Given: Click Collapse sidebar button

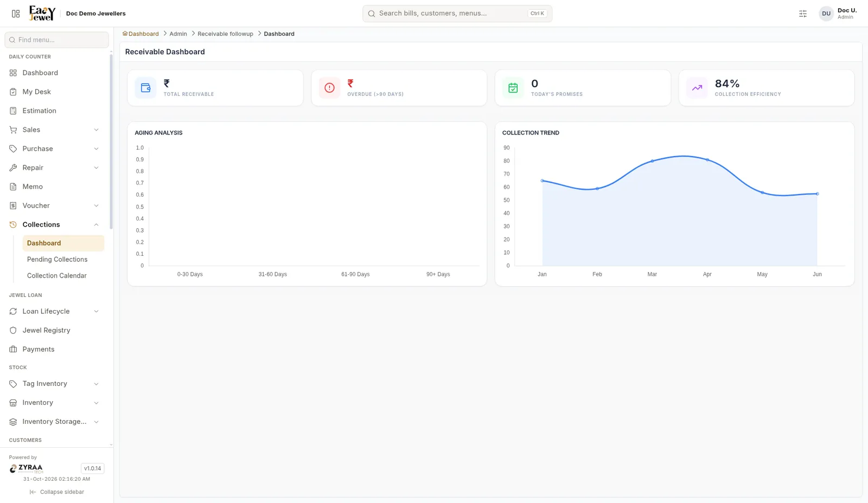Looking at the screenshot, I should (57, 492).
